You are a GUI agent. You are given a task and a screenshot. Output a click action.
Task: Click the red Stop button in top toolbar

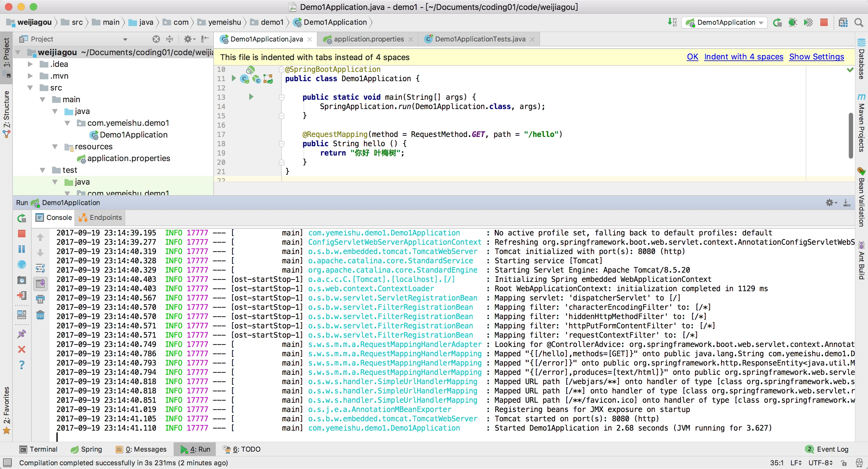point(824,23)
